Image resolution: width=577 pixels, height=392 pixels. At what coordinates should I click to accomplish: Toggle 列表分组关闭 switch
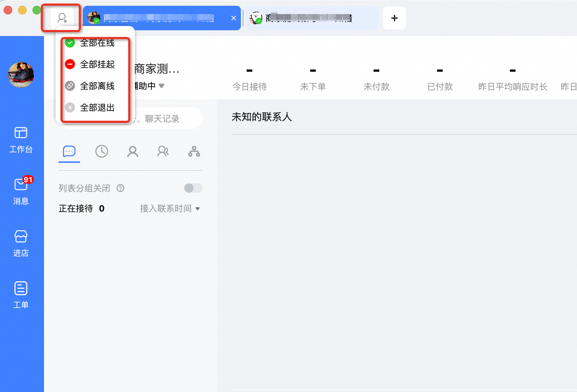(x=193, y=188)
